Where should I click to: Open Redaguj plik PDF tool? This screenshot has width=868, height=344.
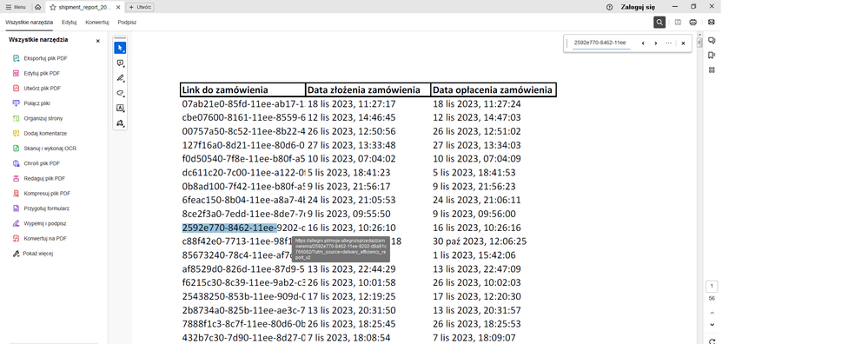[x=39, y=179]
